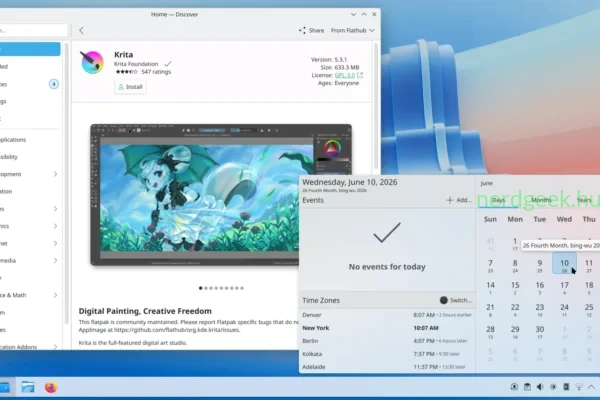Open the Applications sidebar category
The width and height of the screenshot is (600, 400).
point(30,140)
